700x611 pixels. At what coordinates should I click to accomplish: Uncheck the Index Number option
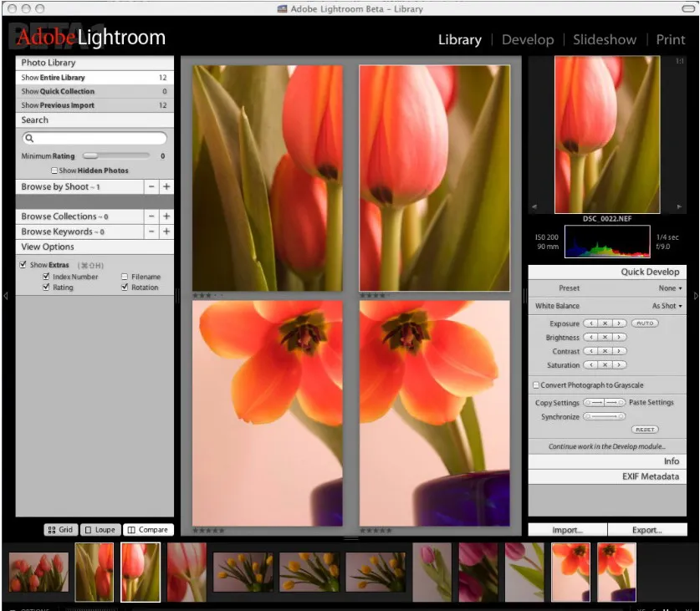pyautogui.click(x=47, y=277)
